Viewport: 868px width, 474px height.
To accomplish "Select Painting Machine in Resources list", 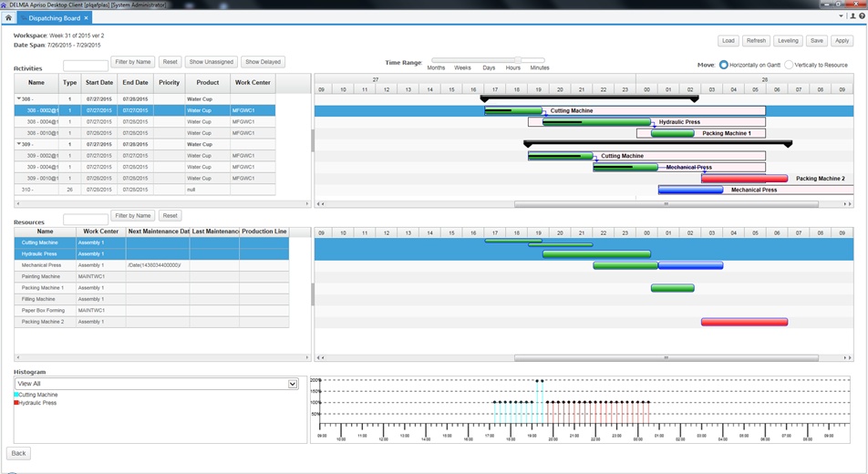I will click(151, 276).
